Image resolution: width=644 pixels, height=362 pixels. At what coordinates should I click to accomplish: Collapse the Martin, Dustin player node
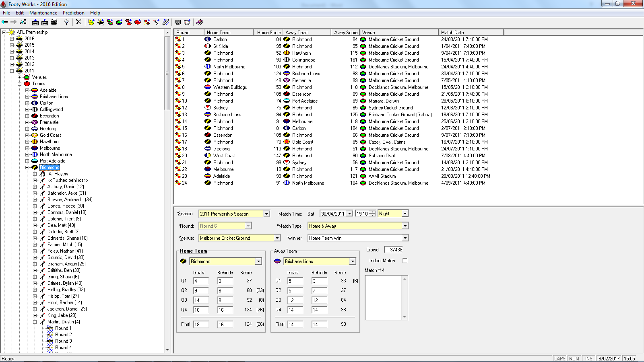35,322
